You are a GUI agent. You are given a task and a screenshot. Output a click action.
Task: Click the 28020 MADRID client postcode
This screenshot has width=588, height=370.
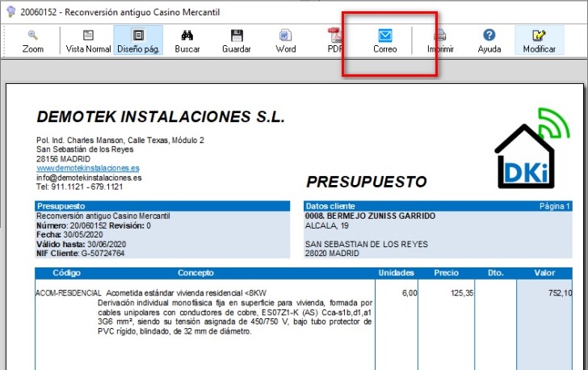pos(332,254)
